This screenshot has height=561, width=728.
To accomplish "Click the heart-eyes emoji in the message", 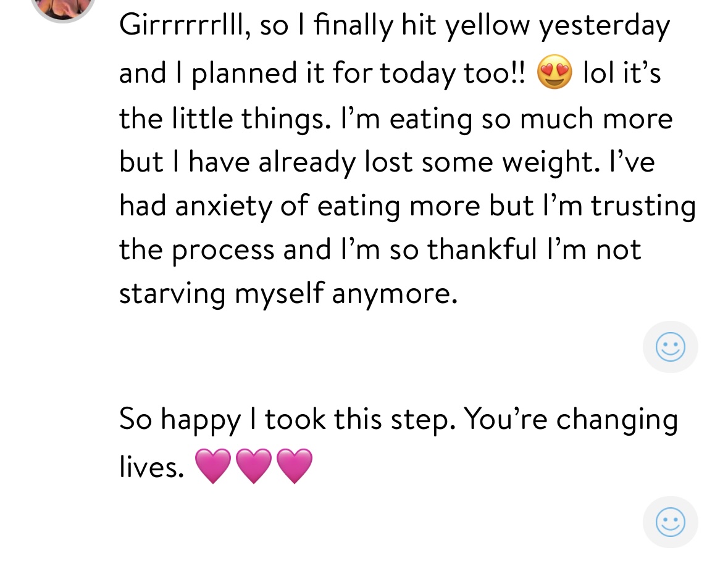I will coord(554,72).
